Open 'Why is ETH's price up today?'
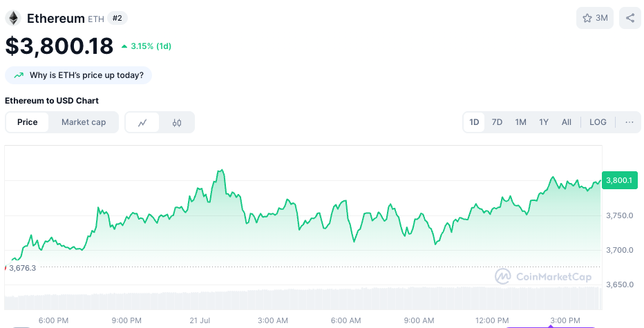Screen dimensions: 644x328 tap(78, 75)
